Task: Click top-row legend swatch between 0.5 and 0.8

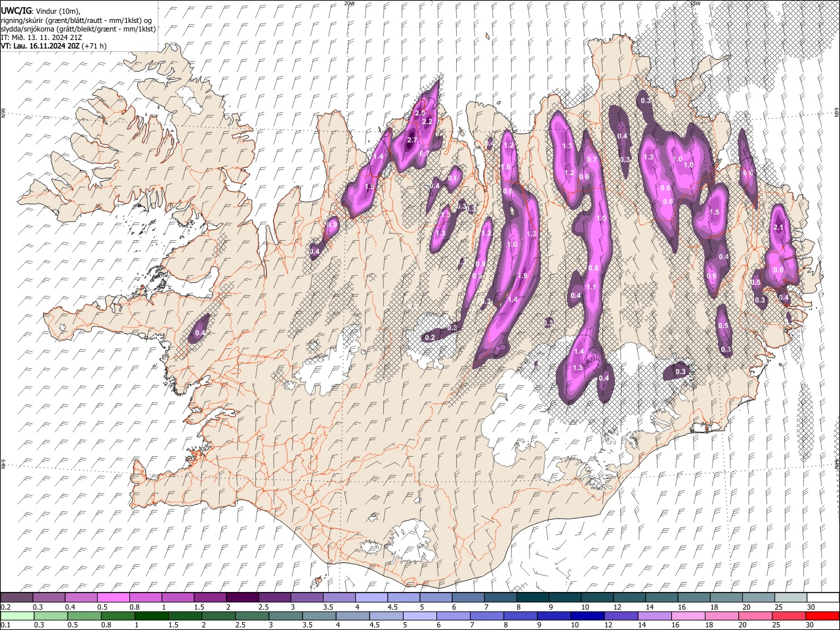Action: pyautogui.click(x=114, y=598)
